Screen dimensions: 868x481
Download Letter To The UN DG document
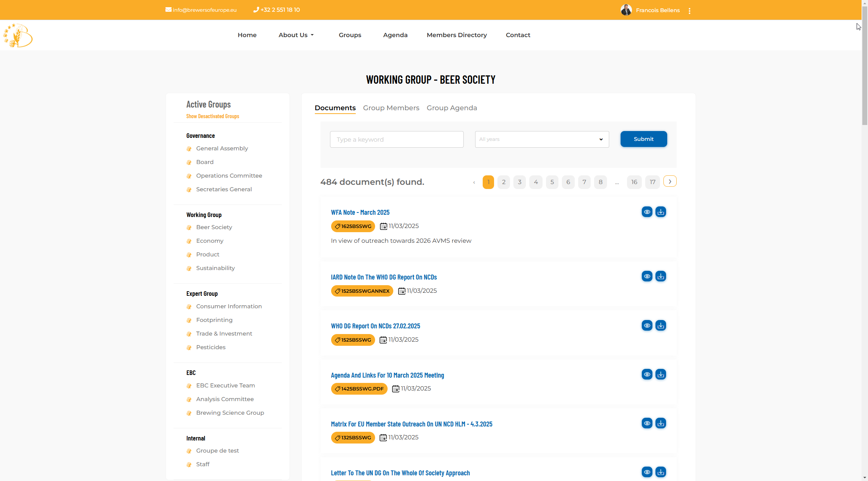[x=660, y=472]
